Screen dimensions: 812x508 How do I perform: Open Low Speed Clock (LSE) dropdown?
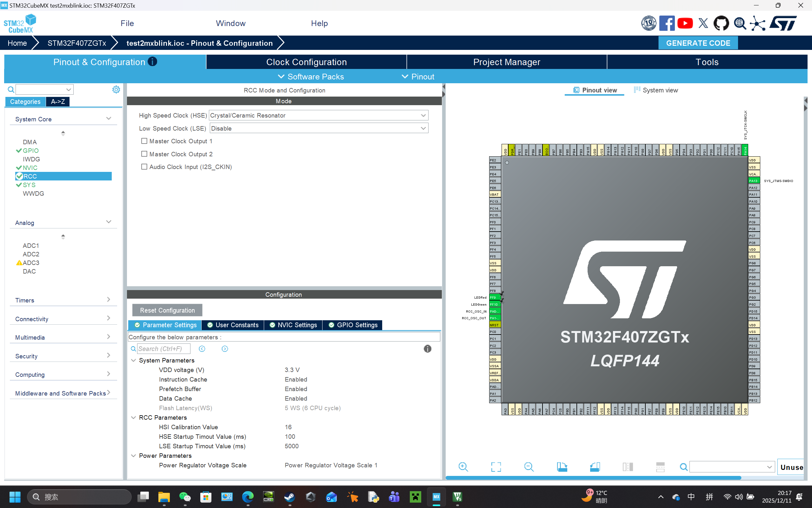[x=319, y=128]
